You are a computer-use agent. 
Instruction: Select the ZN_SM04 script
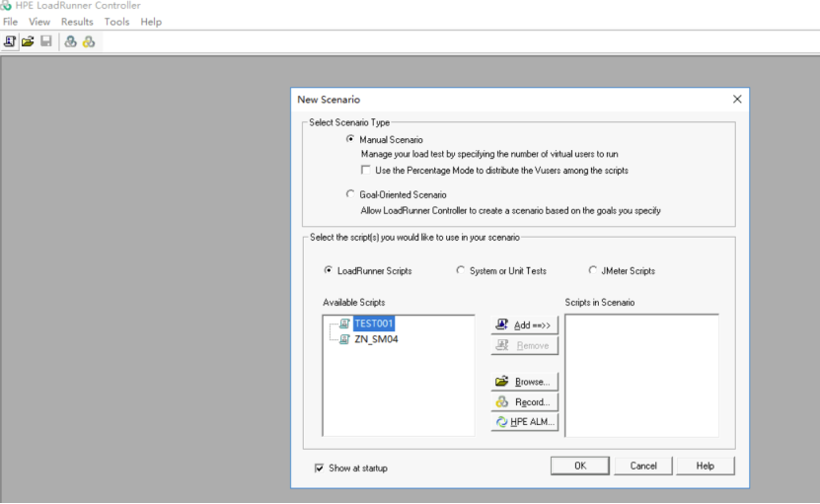click(376, 339)
